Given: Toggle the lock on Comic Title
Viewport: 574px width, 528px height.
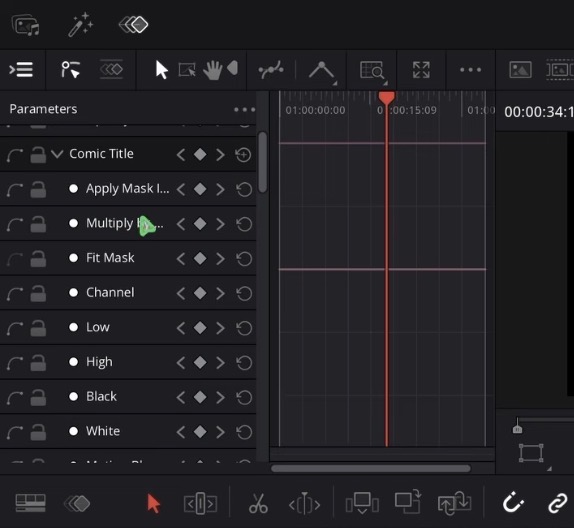Looking at the screenshot, I should tap(38, 154).
